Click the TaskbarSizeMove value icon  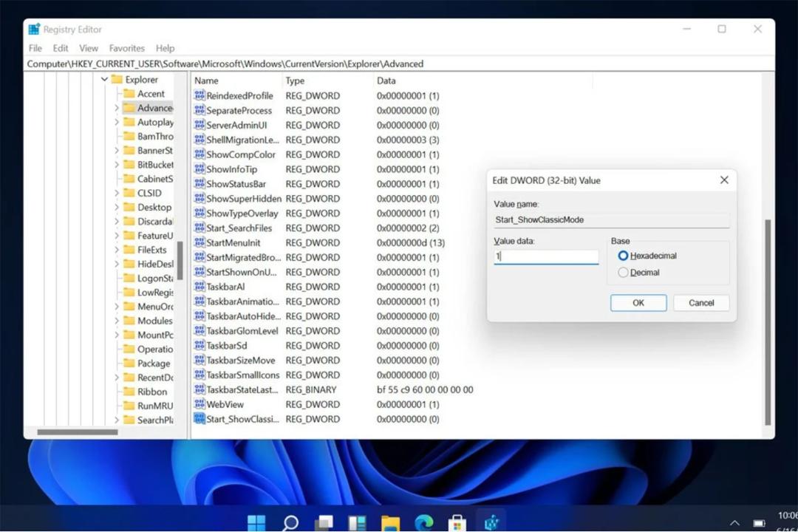[x=199, y=360]
